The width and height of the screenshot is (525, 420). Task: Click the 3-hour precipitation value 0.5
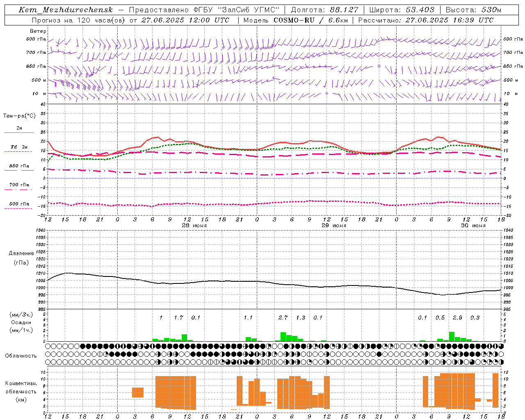(440, 317)
